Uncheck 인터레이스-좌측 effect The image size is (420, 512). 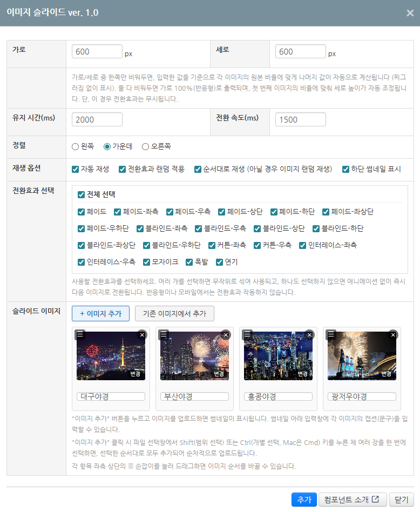[x=302, y=245]
